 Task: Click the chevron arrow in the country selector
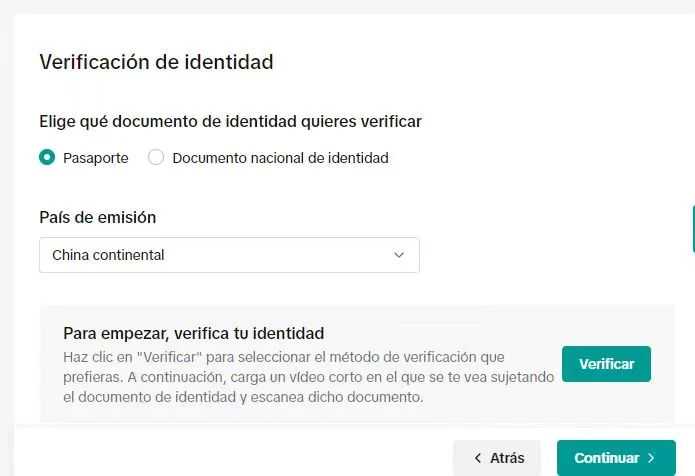399,255
